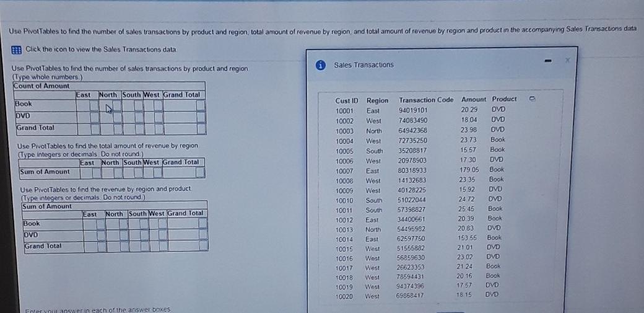Click customer ID 10020
Image resolution: width=644 pixels, height=313 pixels.
pyautogui.click(x=344, y=296)
